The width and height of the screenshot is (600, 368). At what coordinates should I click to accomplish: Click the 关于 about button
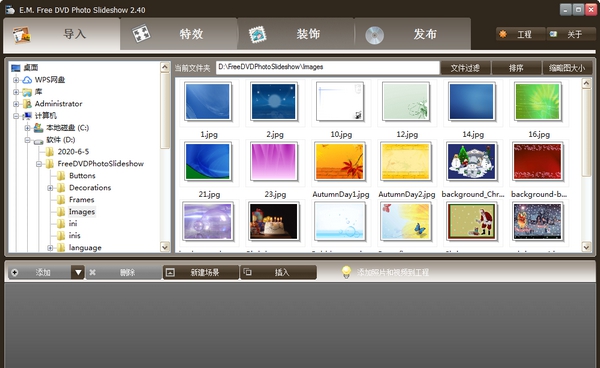coord(571,34)
